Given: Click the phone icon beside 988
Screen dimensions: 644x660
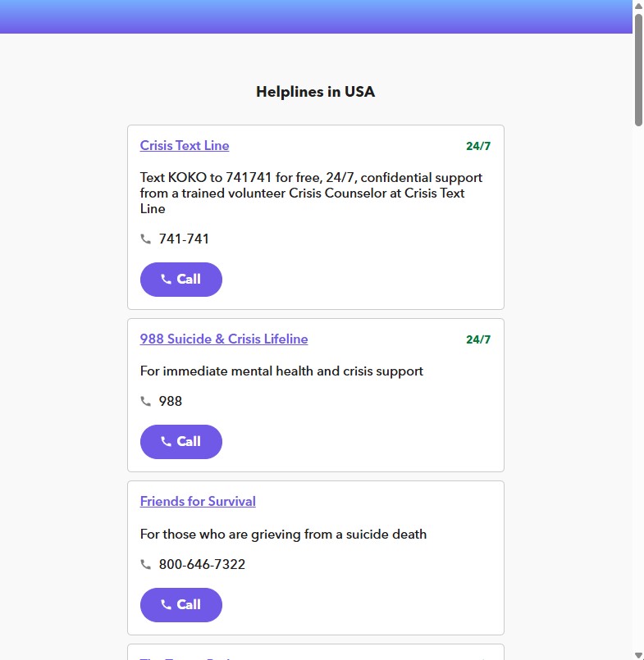Looking at the screenshot, I should click(x=146, y=401).
